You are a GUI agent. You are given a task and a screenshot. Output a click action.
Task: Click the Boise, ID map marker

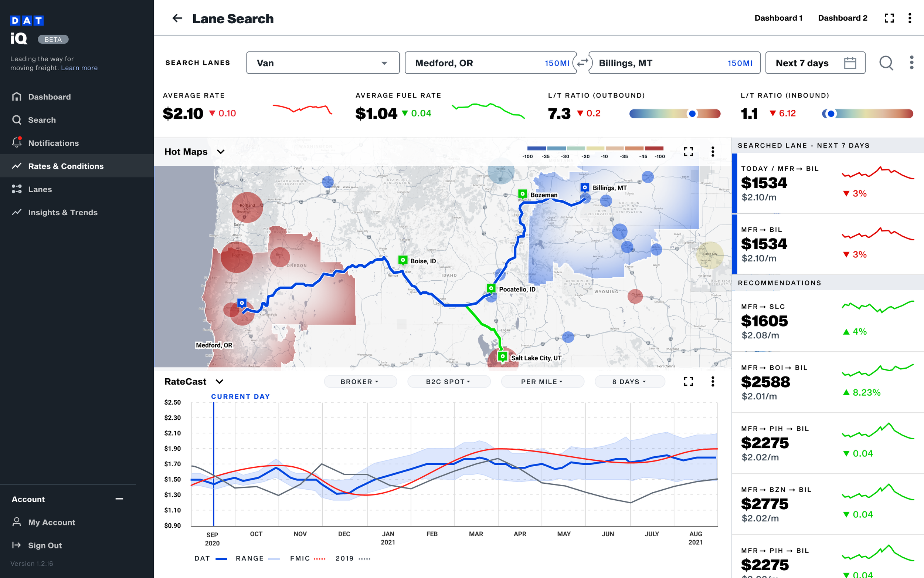coord(402,260)
